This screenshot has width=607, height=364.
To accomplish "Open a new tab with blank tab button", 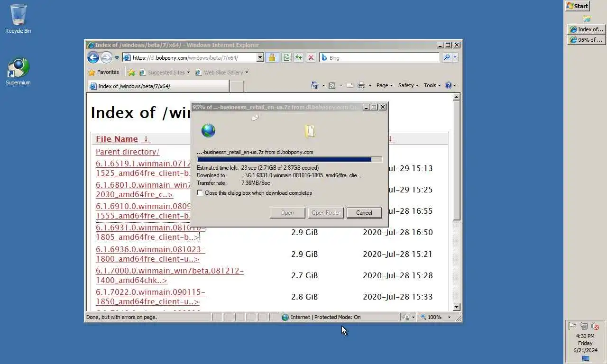I will click(x=237, y=86).
